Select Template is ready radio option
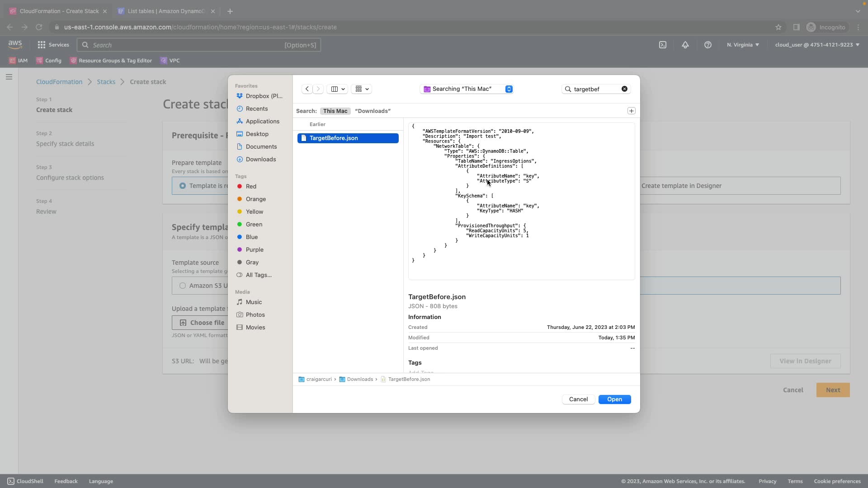The height and width of the screenshot is (488, 868). pyautogui.click(x=183, y=186)
